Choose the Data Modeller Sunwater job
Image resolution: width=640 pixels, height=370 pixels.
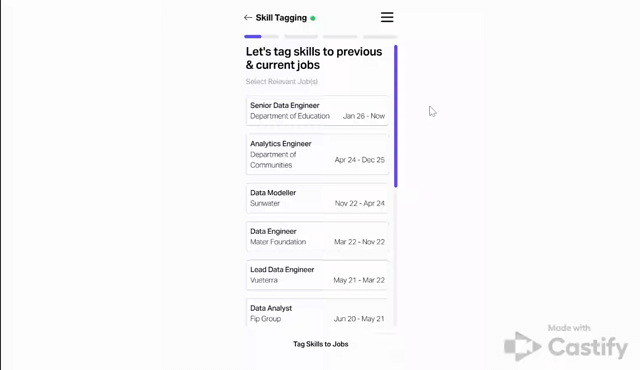click(x=317, y=198)
